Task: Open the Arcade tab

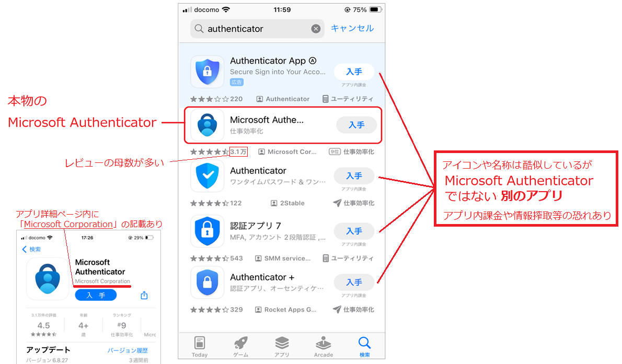Action: click(324, 347)
